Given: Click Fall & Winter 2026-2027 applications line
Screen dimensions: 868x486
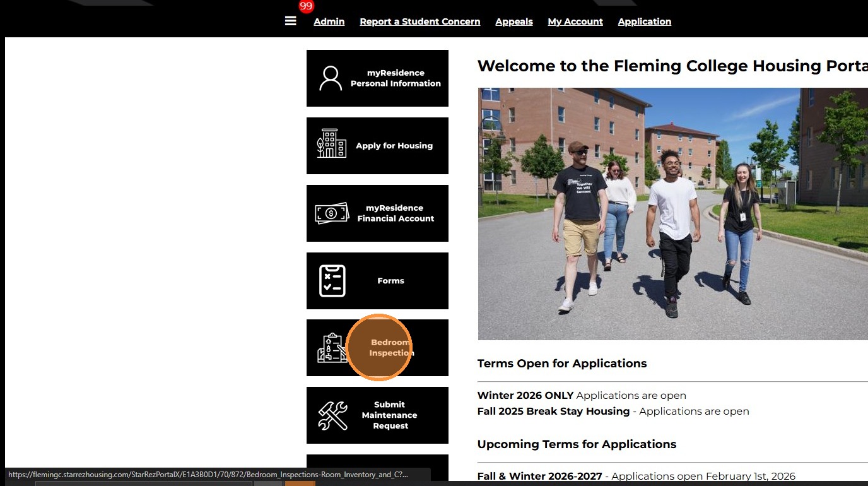Looking at the screenshot, I should pyautogui.click(x=636, y=477).
